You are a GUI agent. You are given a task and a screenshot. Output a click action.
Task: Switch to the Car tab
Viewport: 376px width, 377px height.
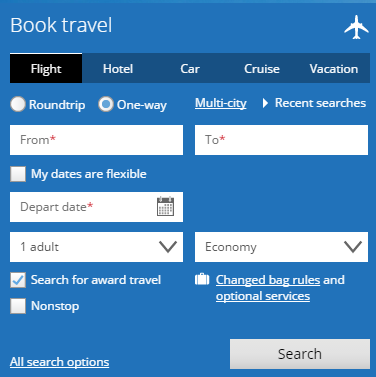(x=190, y=68)
